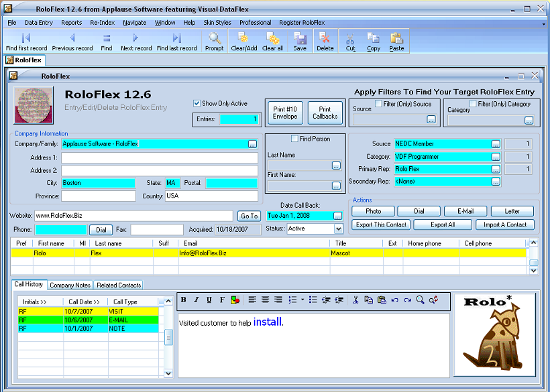Align note text to the left

click(252, 300)
